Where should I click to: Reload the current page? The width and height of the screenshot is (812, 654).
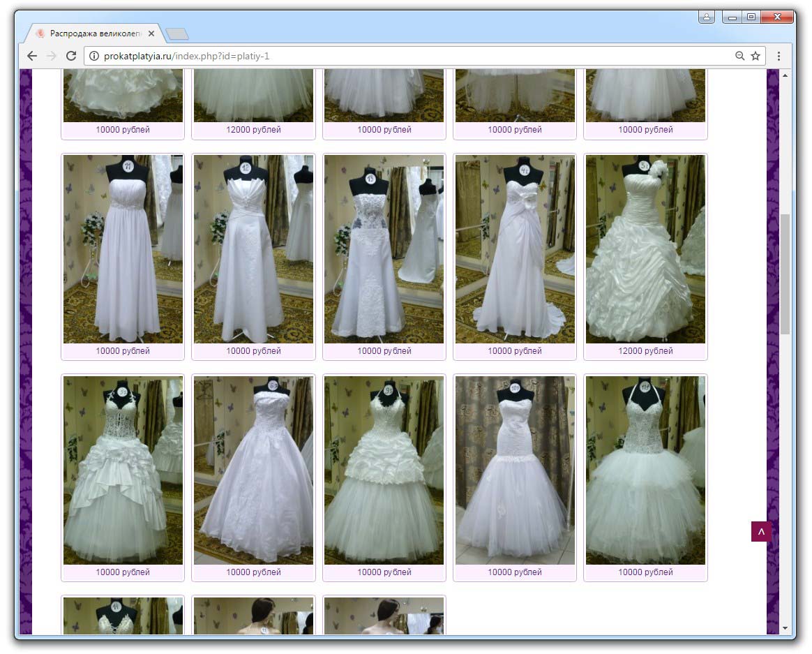[71, 56]
